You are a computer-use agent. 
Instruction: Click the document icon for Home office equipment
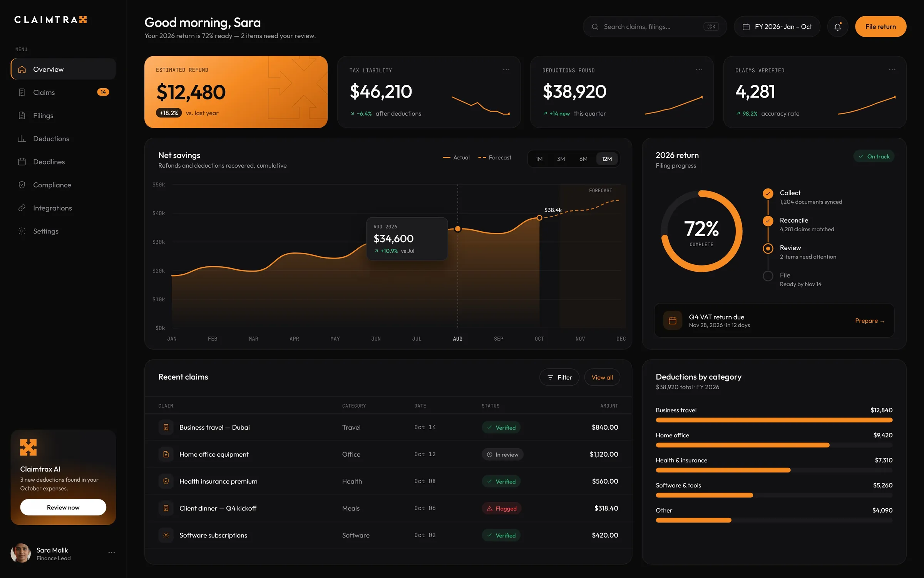pyautogui.click(x=166, y=454)
